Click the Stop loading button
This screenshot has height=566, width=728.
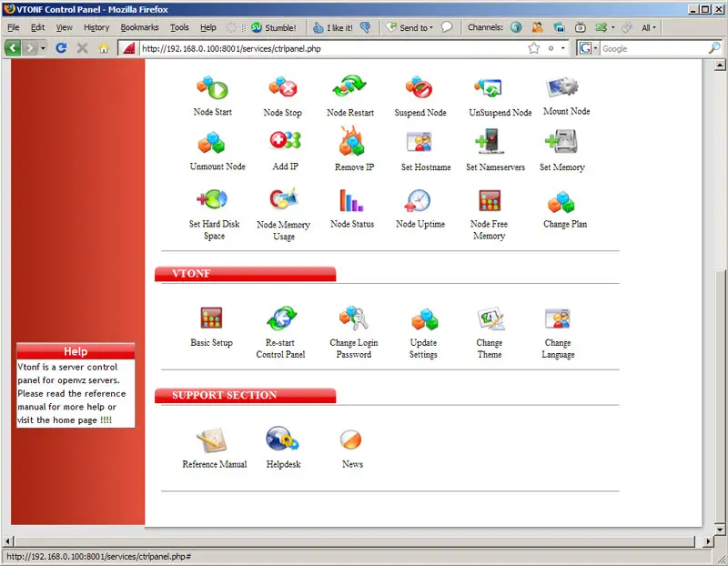point(82,48)
